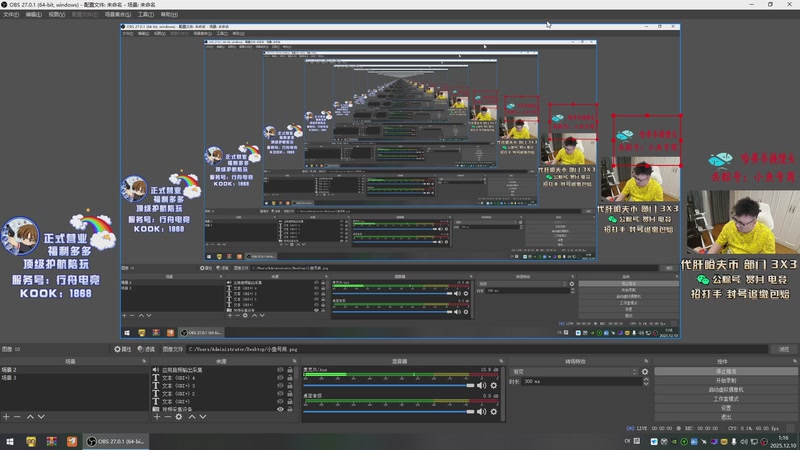Toggle lock of 文本 (GDI+) 3 source

(x=290, y=386)
